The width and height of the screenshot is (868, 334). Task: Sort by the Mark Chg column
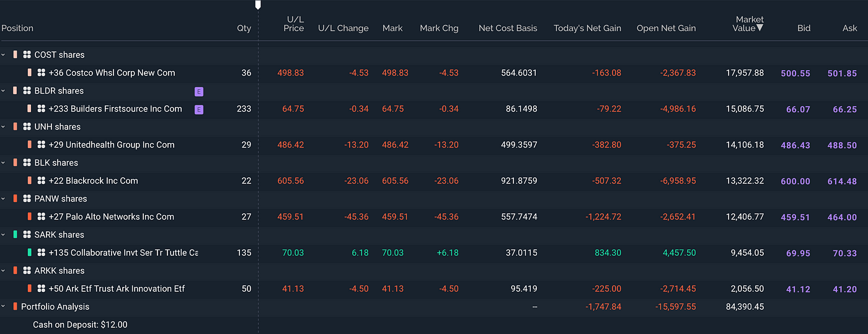439,28
